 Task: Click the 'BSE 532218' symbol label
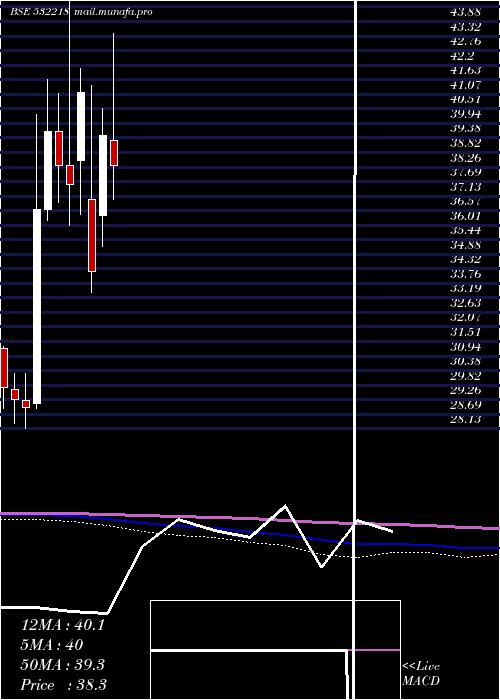pyautogui.click(x=39, y=12)
